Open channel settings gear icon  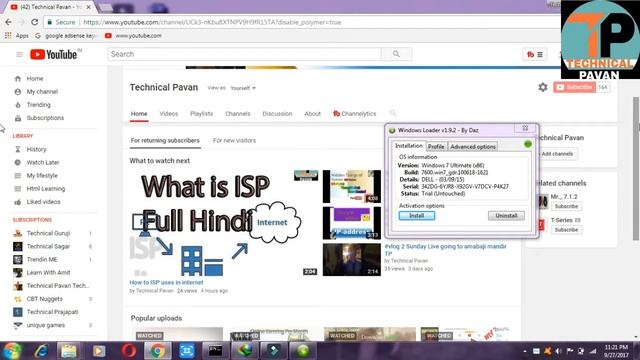[x=542, y=87]
